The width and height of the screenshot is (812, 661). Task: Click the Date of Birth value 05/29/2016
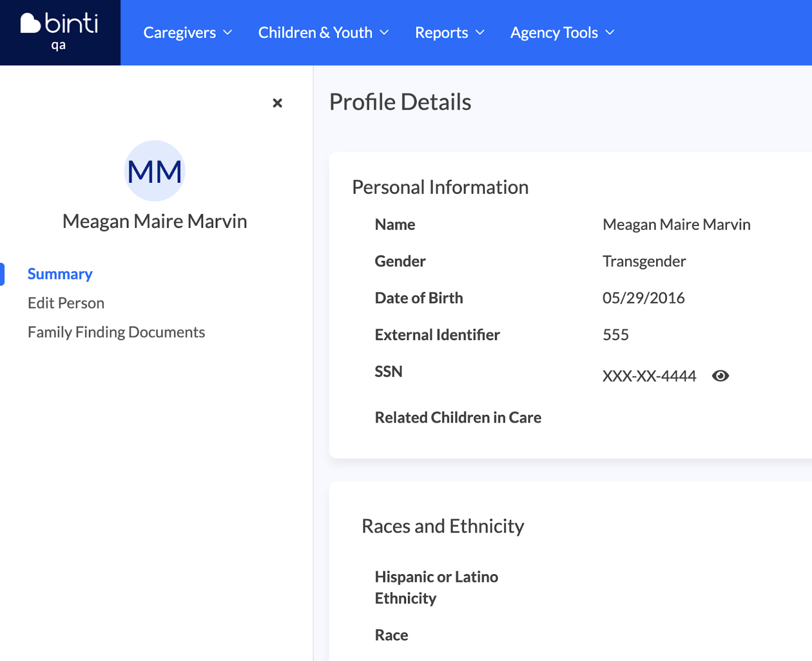pos(644,298)
